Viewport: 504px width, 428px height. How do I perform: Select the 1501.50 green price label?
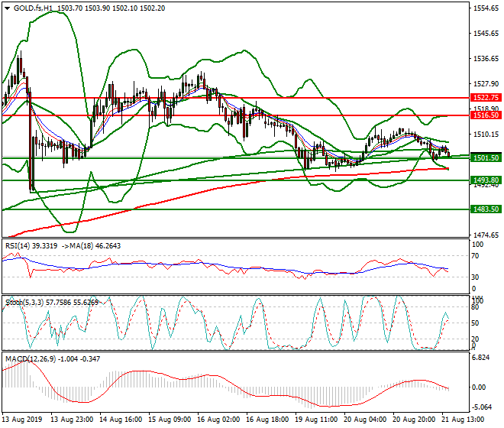pyautogui.click(x=486, y=157)
